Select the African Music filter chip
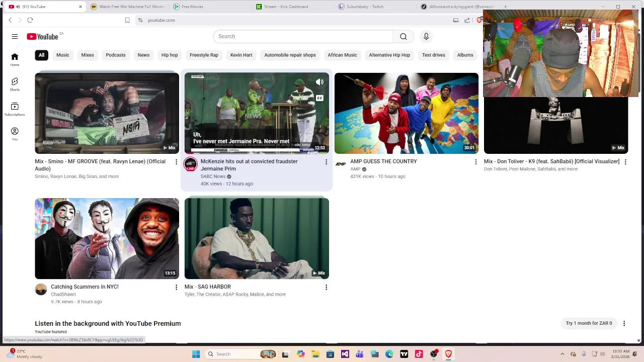Viewport: 644px width, 362px height. coord(342,55)
